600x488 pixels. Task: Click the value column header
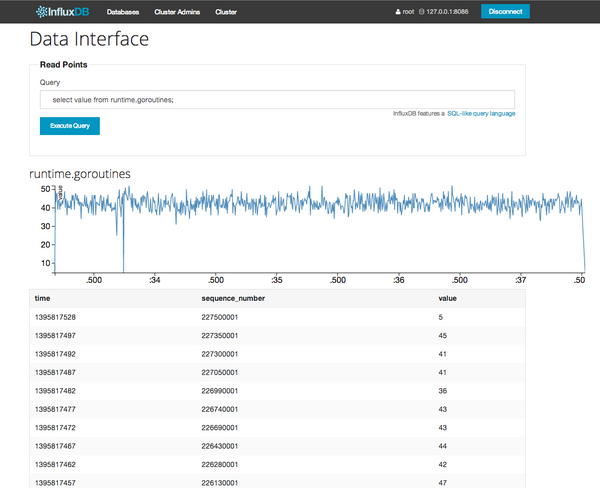[447, 299]
